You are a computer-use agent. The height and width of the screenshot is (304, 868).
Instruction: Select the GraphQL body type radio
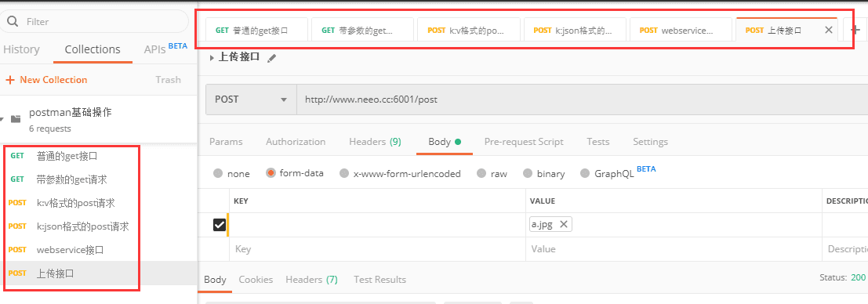(585, 173)
